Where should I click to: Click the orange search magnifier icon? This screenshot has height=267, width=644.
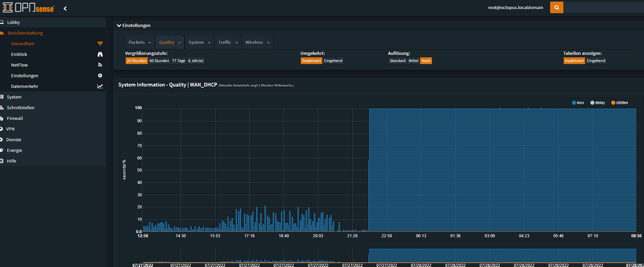556,8
